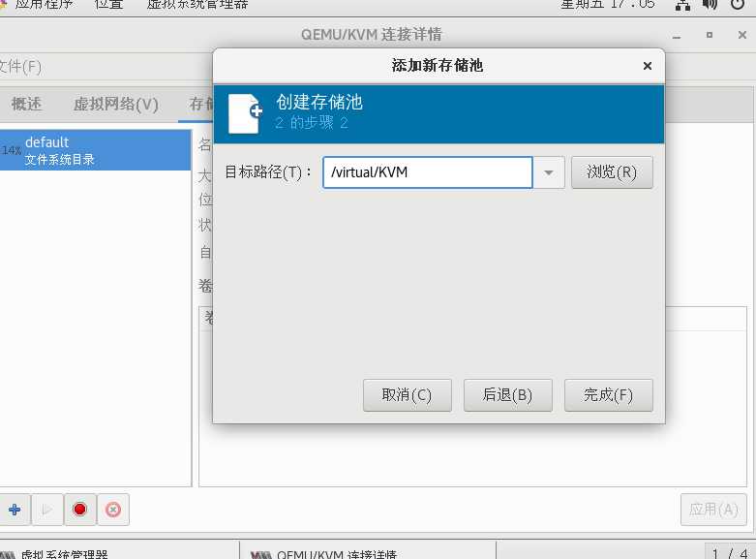This screenshot has width=756, height=559.
Task: Close the QEMU/KVM connection details window
Action: (x=742, y=35)
